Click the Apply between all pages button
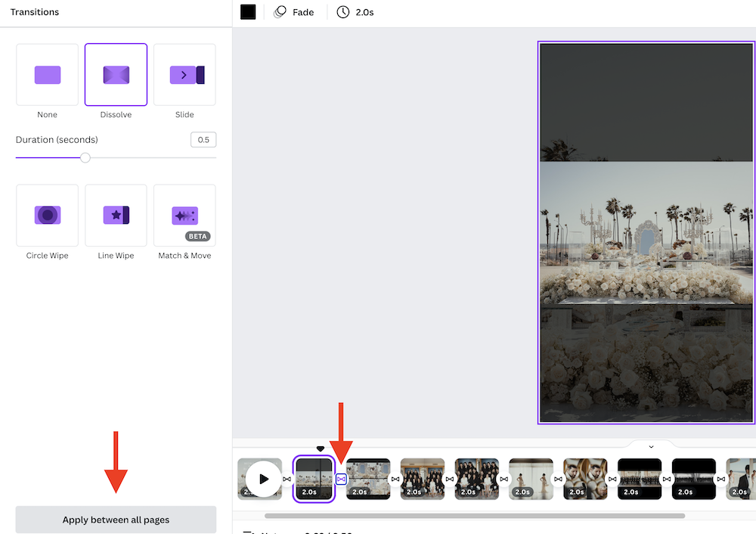 coord(115,520)
